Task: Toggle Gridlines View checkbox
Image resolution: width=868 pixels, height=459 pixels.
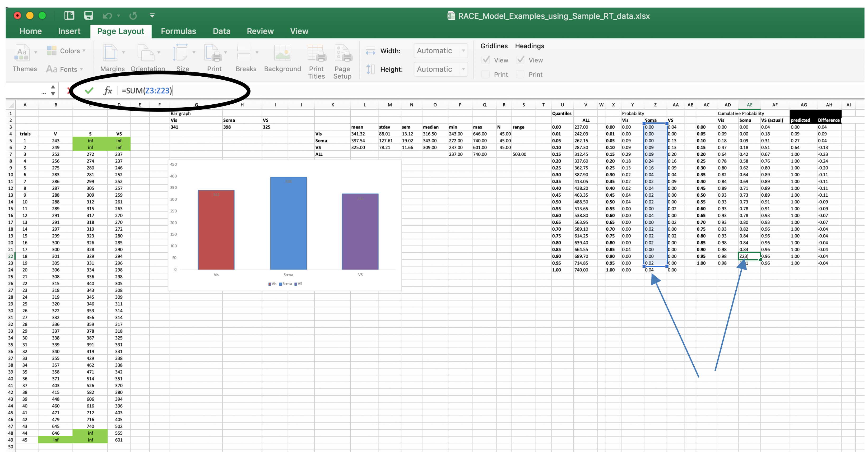Action: click(486, 60)
